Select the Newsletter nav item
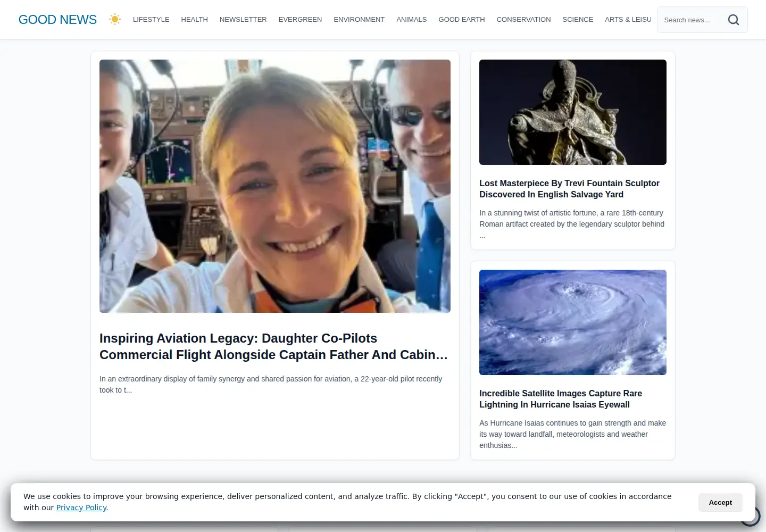766x532 pixels. click(243, 20)
